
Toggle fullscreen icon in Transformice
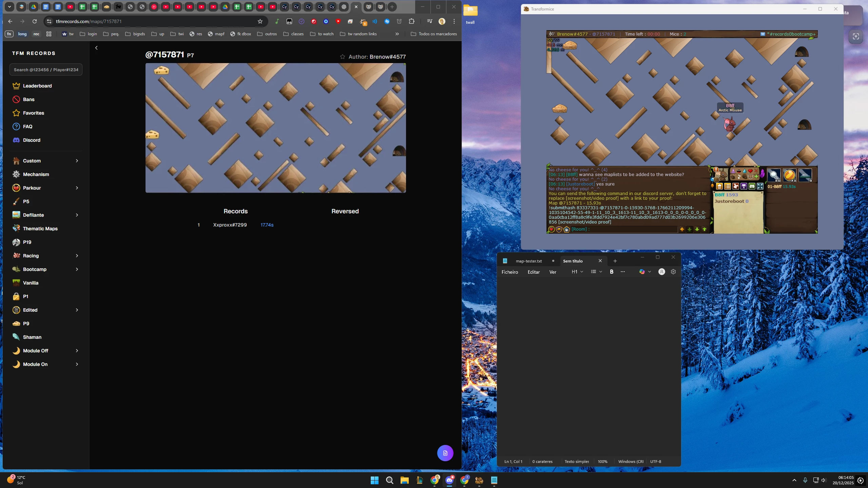coord(760,186)
